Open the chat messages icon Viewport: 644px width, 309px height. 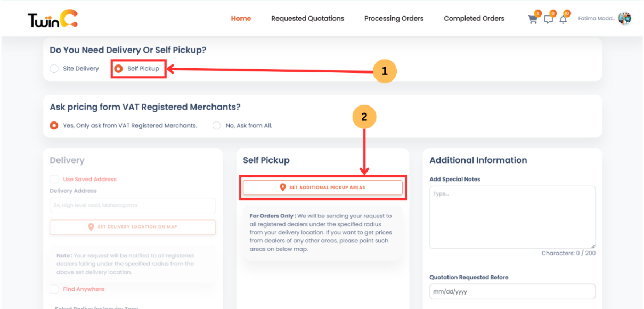(x=548, y=19)
